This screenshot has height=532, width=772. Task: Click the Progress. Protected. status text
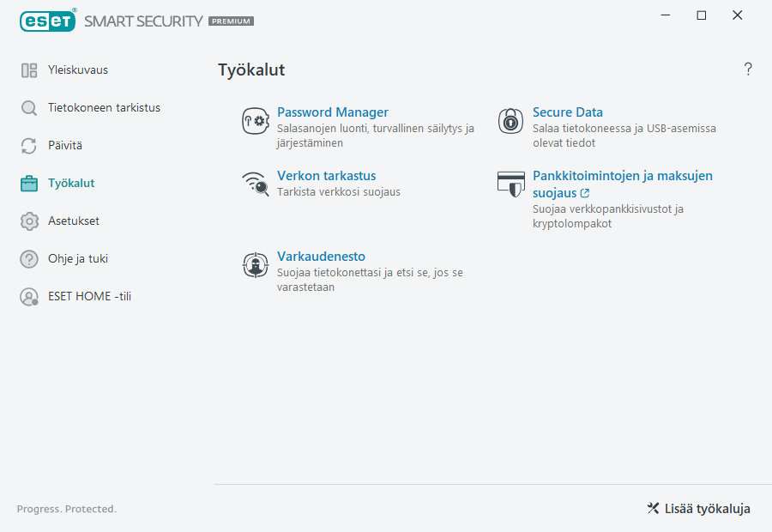pyautogui.click(x=66, y=509)
